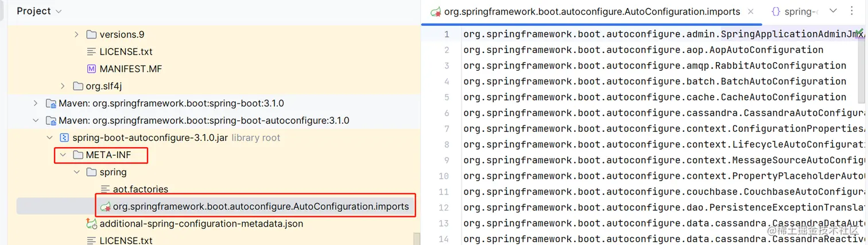Open LICENSE.txt above MANIFEST.MF

[126, 52]
